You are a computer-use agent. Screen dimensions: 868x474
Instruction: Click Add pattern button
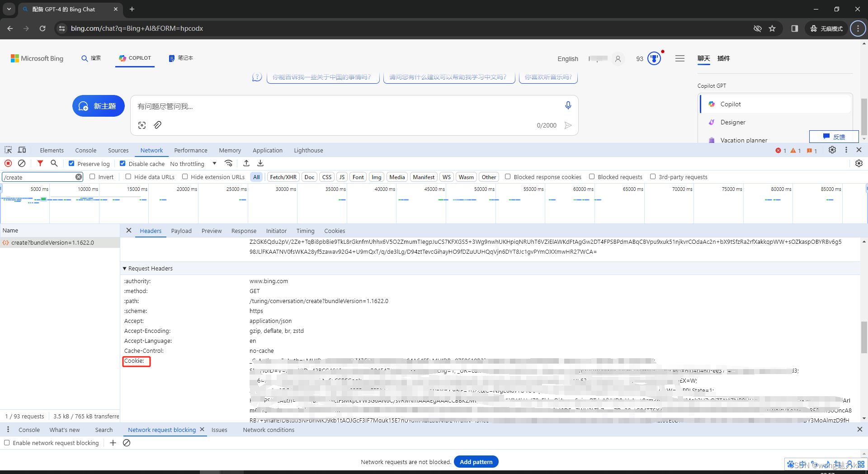point(476,462)
